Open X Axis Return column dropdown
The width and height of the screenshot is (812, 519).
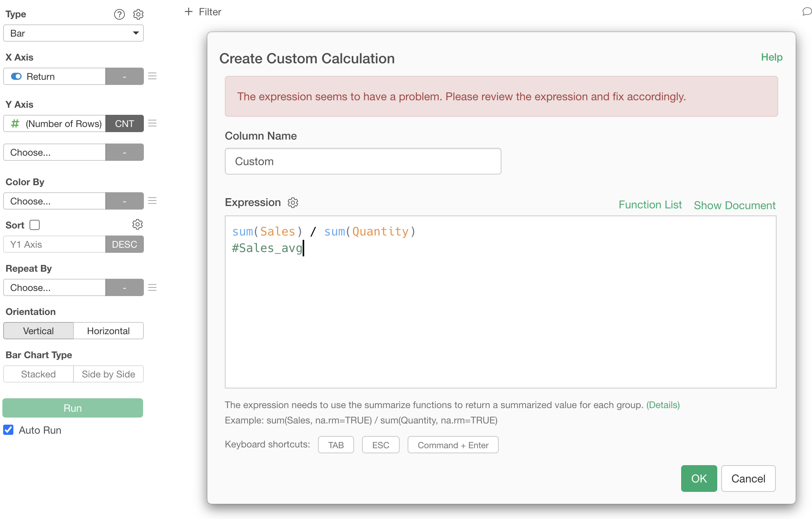pos(55,76)
